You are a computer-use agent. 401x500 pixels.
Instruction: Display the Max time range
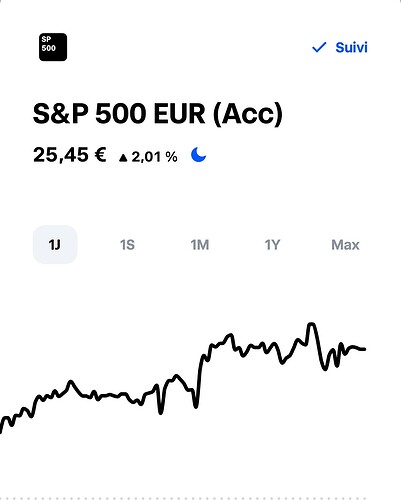tap(345, 245)
